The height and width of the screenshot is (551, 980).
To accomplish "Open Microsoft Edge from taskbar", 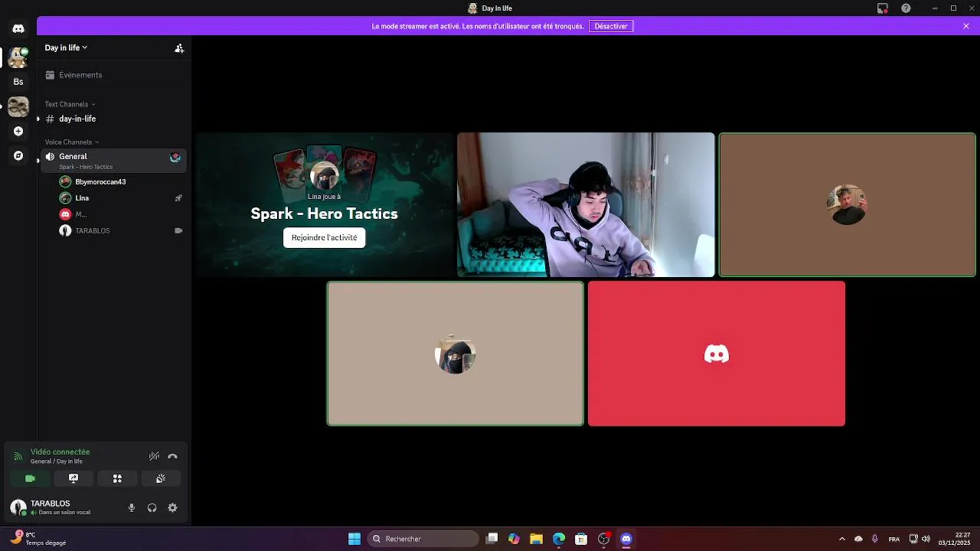I will (x=559, y=539).
